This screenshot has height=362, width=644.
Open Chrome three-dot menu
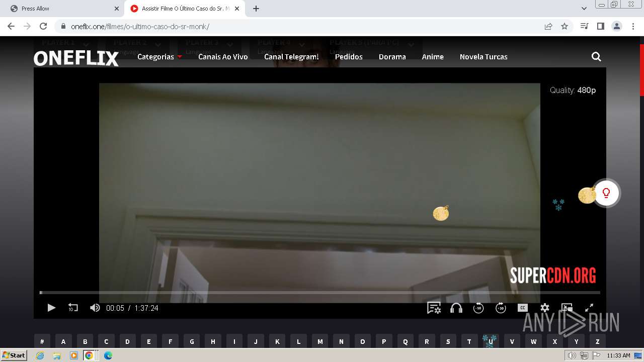click(x=632, y=26)
